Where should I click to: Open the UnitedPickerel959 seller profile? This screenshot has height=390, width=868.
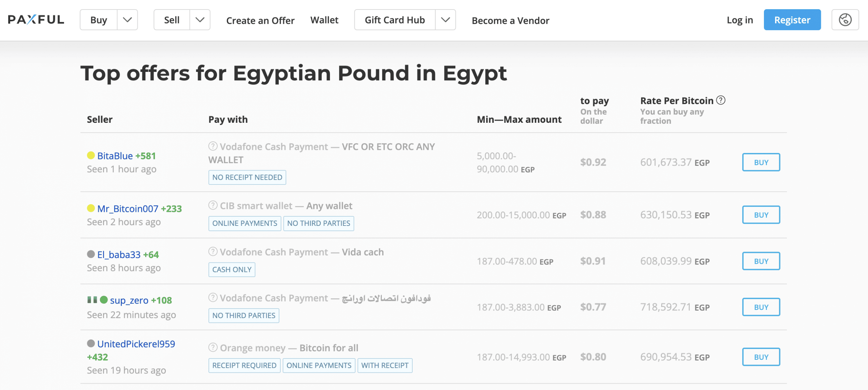[136, 344]
